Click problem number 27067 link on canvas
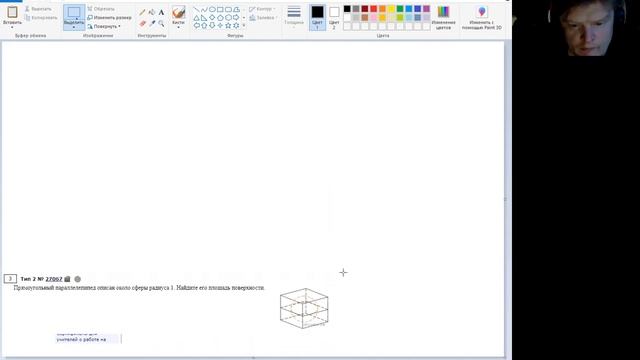Screen dimensions: 640x360 (54, 279)
